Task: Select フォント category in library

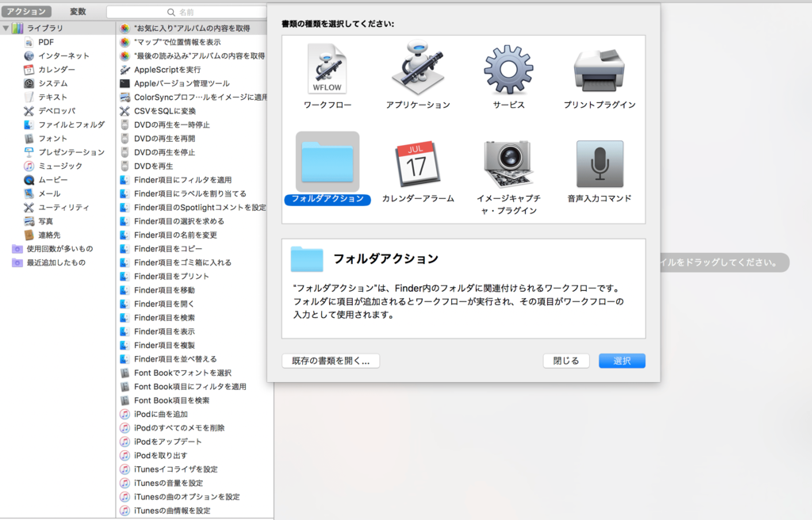Action: [x=52, y=138]
